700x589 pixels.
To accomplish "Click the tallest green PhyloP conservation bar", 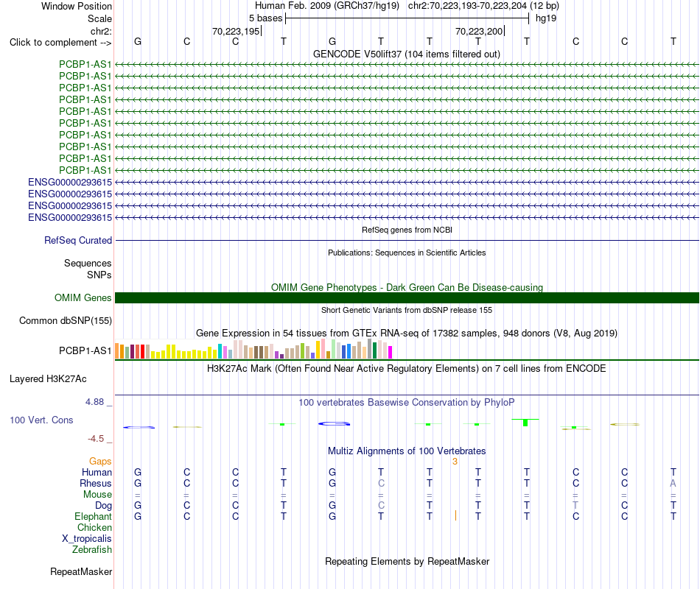I will coord(525,422).
